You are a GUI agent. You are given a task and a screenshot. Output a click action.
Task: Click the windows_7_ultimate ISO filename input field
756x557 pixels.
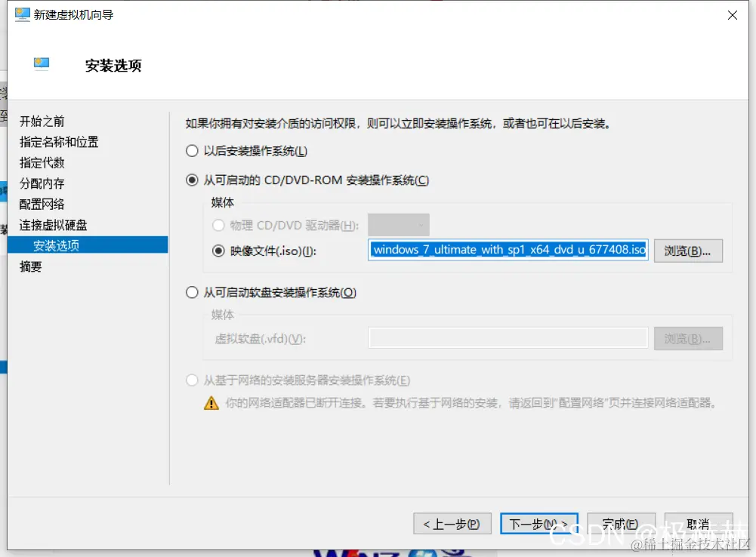tap(506, 250)
